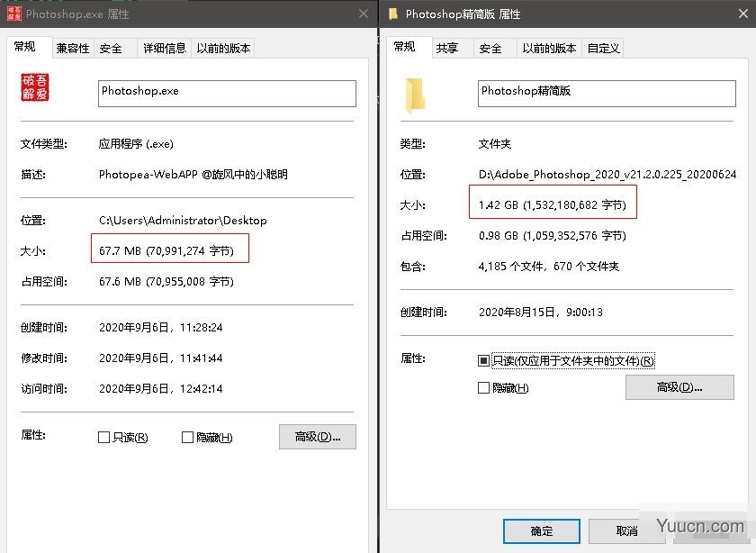This screenshot has height=553, width=756.
Task: Click the size value 67.7 MB (70,991,274 字节)
Action: click(x=166, y=251)
